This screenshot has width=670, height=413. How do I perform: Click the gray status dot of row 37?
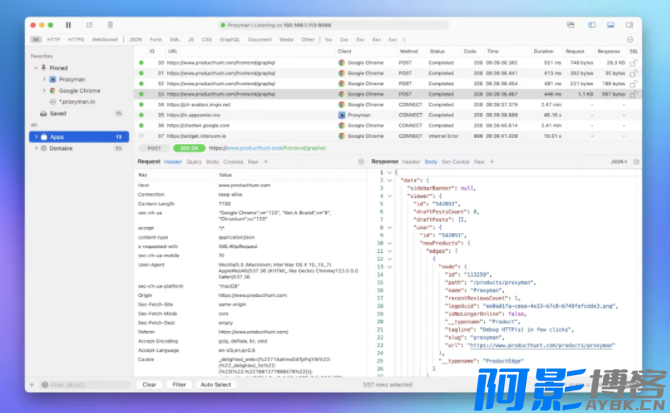[x=141, y=136]
